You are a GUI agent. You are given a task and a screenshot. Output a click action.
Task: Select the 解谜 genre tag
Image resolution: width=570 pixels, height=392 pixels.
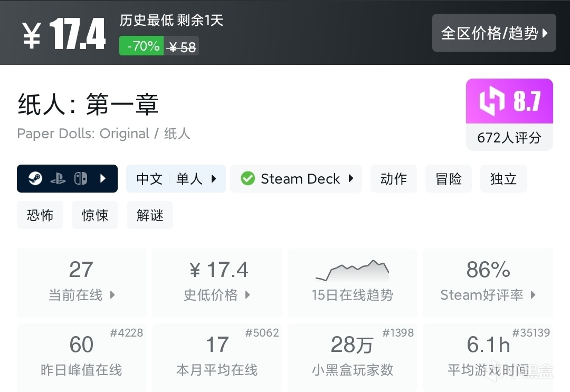coord(150,215)
